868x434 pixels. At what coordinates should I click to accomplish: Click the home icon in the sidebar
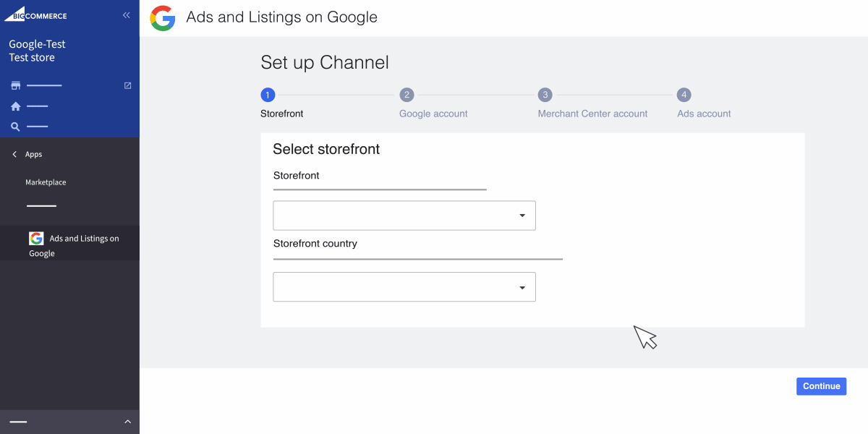(x=14, y=106)
